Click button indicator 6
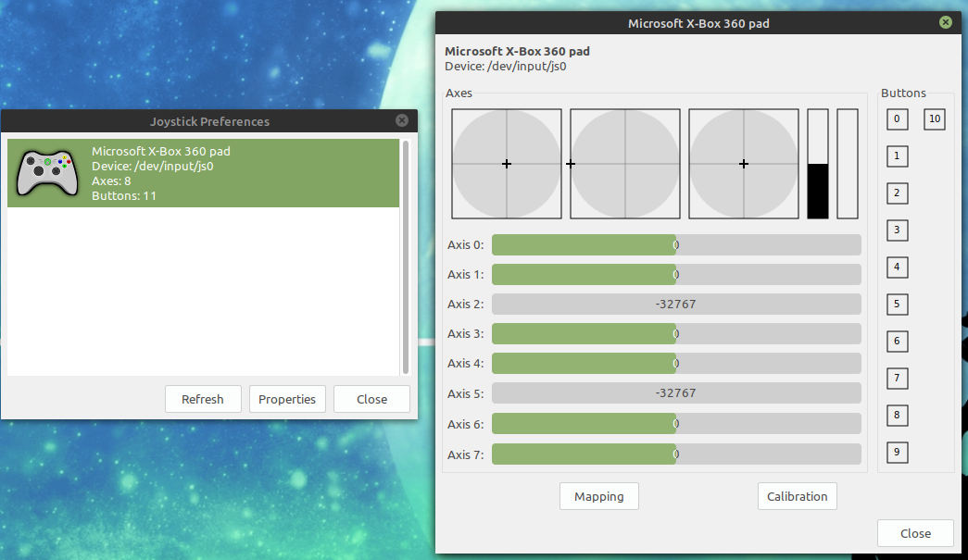This screenshot has width=968, height=560. [x=897, y=341]
